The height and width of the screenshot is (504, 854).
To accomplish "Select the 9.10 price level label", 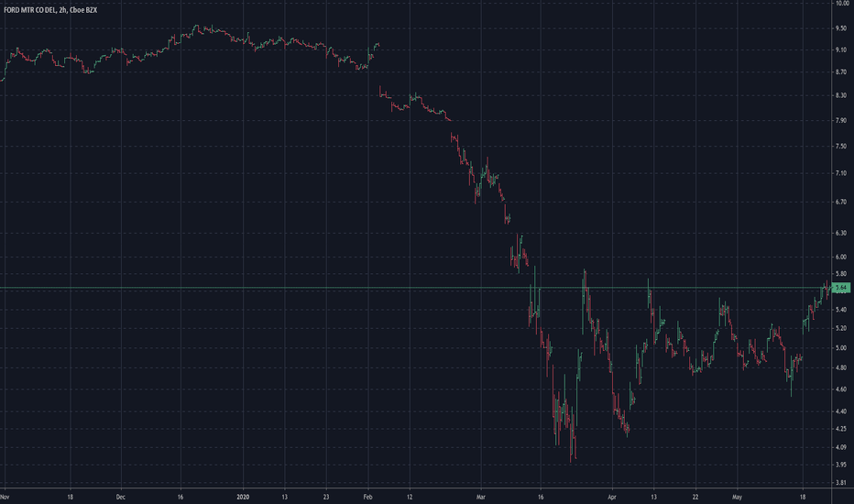I will (841, 49).
